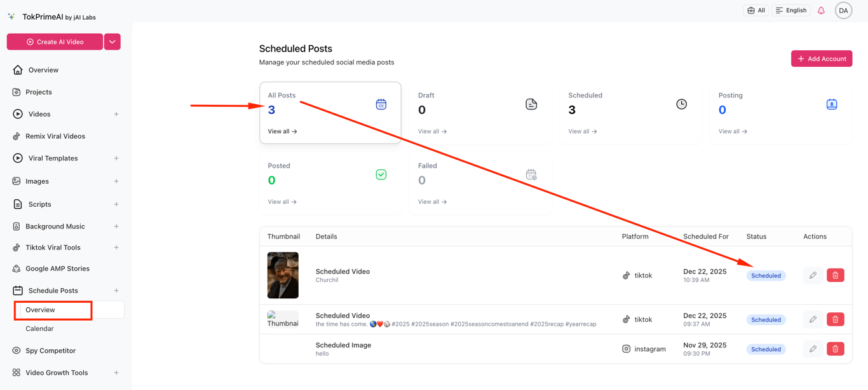Go to Spy Competitor in sidebar
Viewport: 868px width, 390px height.
(50, 351)
